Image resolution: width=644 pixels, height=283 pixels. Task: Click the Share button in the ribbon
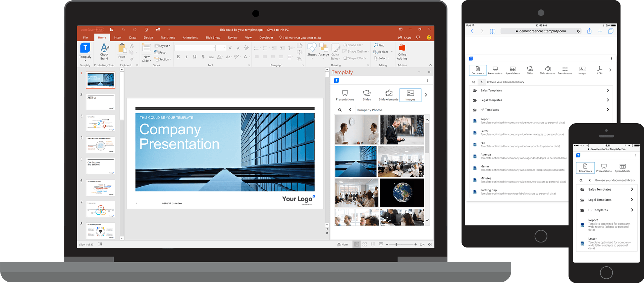pos(405,38)
